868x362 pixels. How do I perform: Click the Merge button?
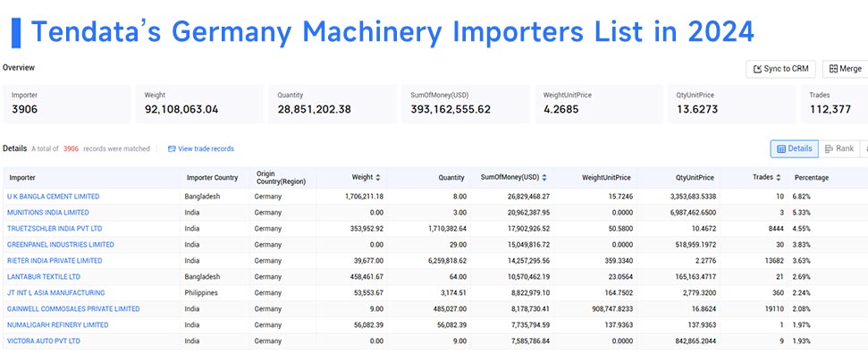[846, 69]
